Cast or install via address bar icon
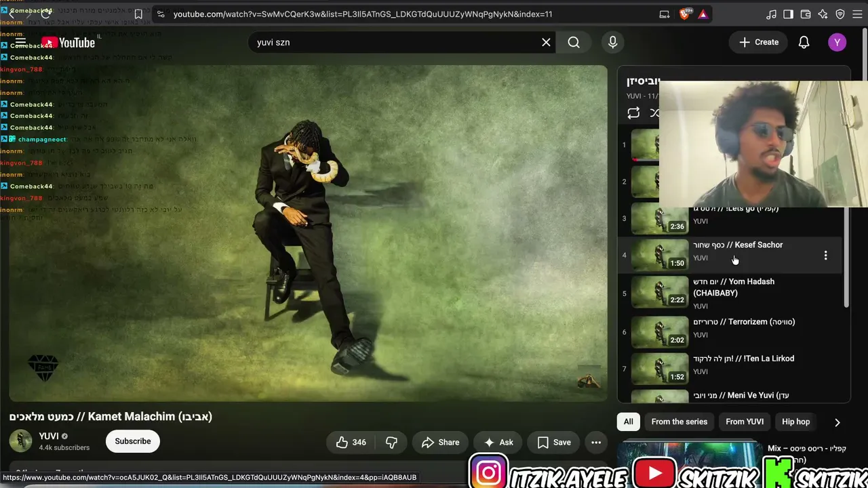The width and height of the screenshot is (868, 488). tap(665, 14)
